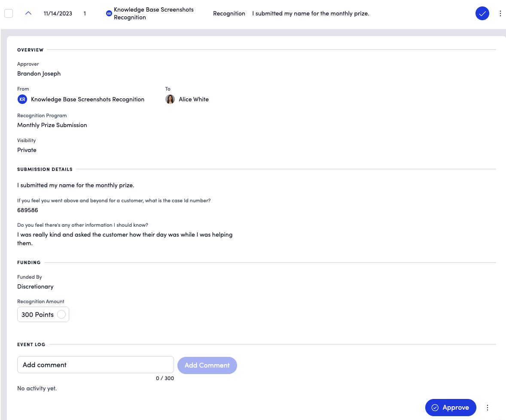Select the 300 Points radio circle
Image resolution: width=506 pixels, height=420 pixels.
click(x=61, y=314)
